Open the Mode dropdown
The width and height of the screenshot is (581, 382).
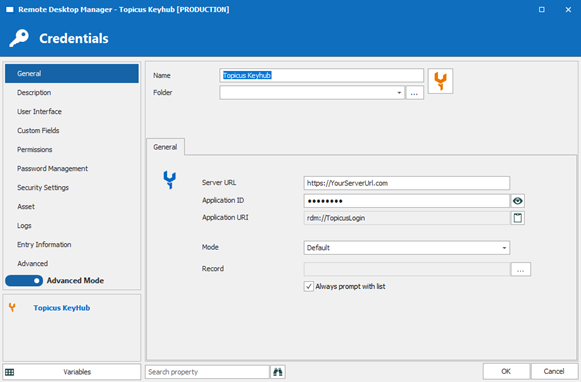pyautogui.click(x=406, y=248)
